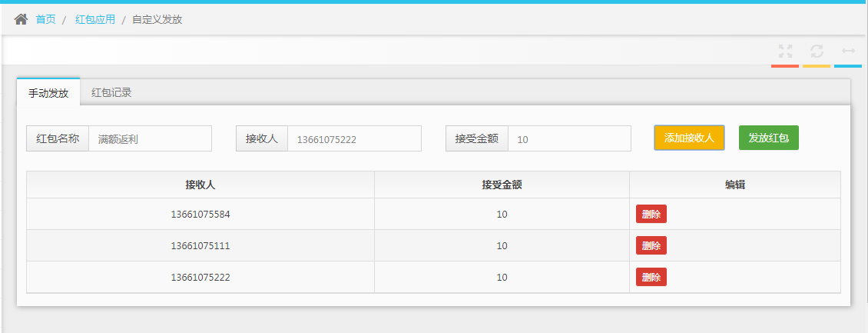
Task: Open the 红包记录 tab
Action: pyautogui.click(x=111, y=93)
